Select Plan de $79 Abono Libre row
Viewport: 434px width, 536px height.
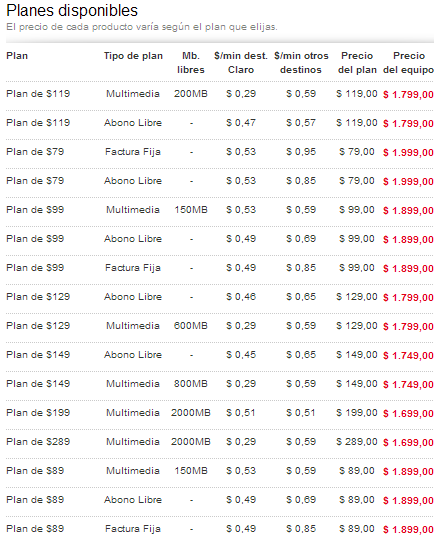[220, 181]
